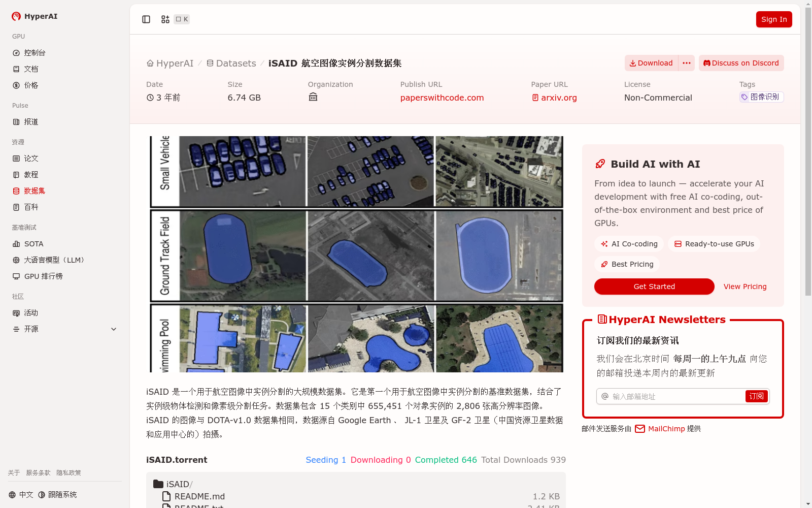Click the Total Downloads 939 text

point(523,460)
